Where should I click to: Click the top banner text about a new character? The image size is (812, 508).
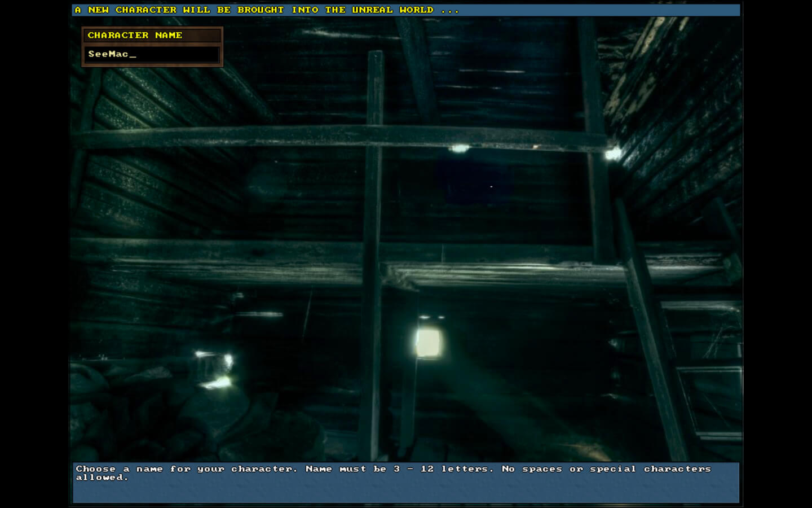click(267, 10)
